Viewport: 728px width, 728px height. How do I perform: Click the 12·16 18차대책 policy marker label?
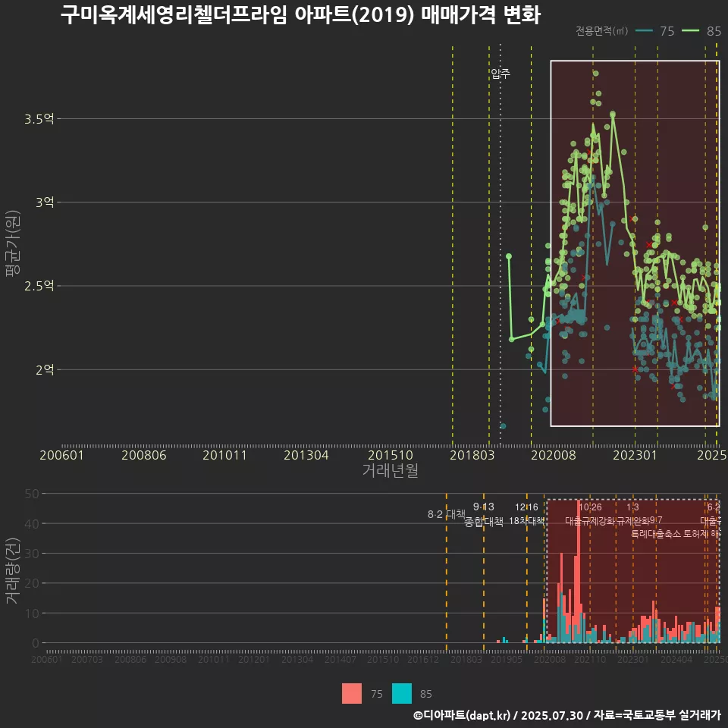pos(526,514)
